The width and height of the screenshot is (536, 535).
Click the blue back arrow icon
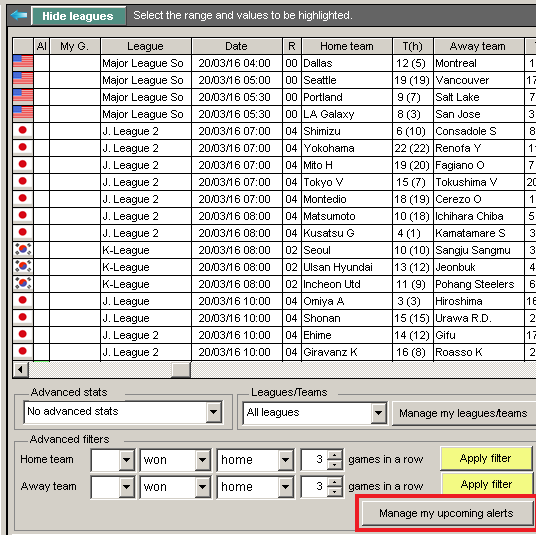(19, 15)
